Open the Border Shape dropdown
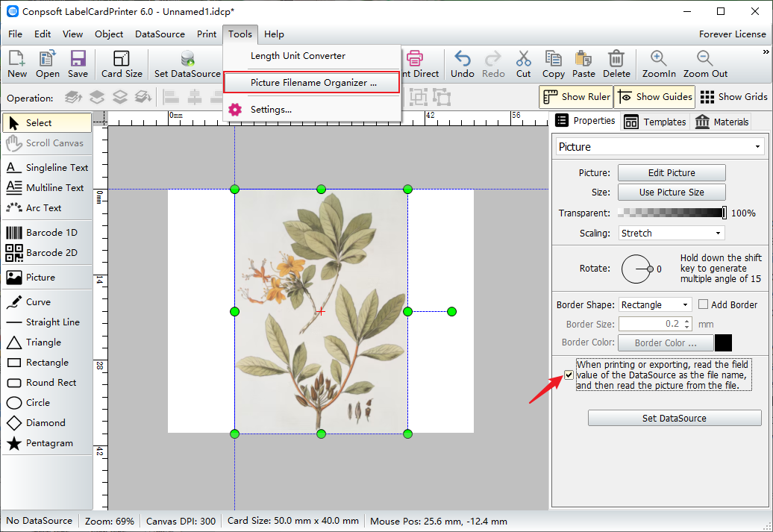The image size is (773, 532). point(655,304)
